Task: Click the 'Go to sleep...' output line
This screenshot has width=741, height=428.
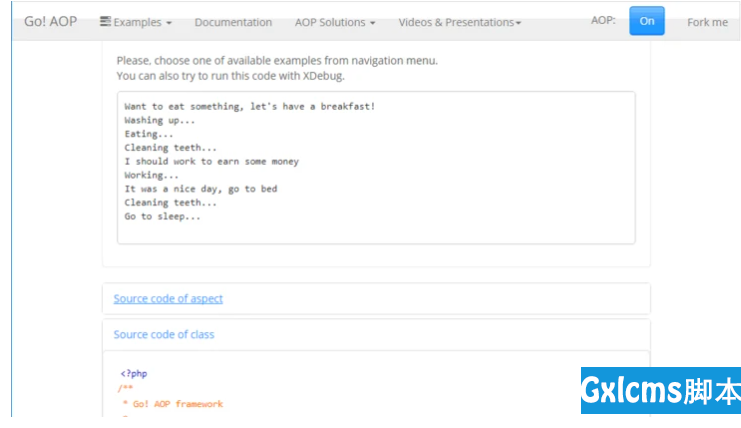Action: (162, 216)
